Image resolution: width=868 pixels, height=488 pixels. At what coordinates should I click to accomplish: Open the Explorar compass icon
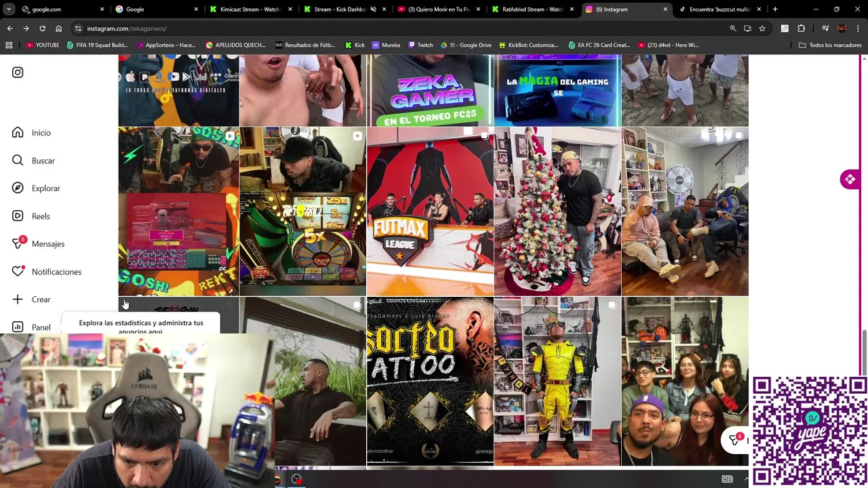(x=18, y=188)
